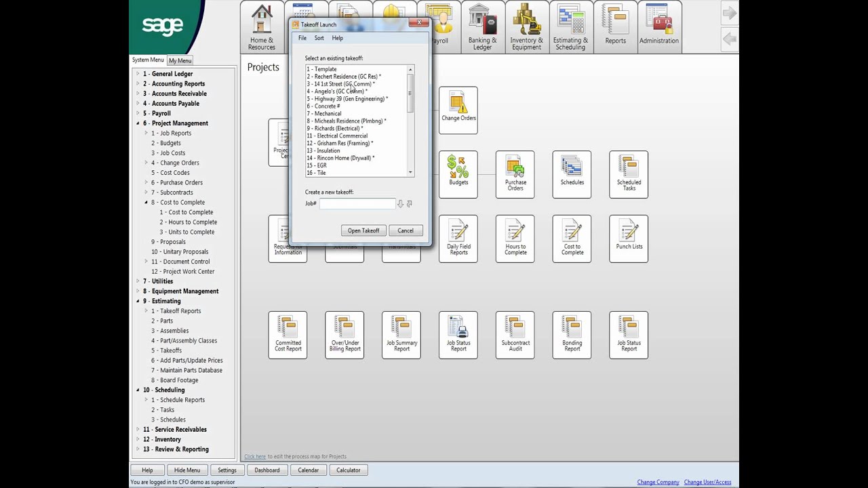868x488 pixels.
Task: Open the Subcontract Audit icon
Action: tap(515, 335)
